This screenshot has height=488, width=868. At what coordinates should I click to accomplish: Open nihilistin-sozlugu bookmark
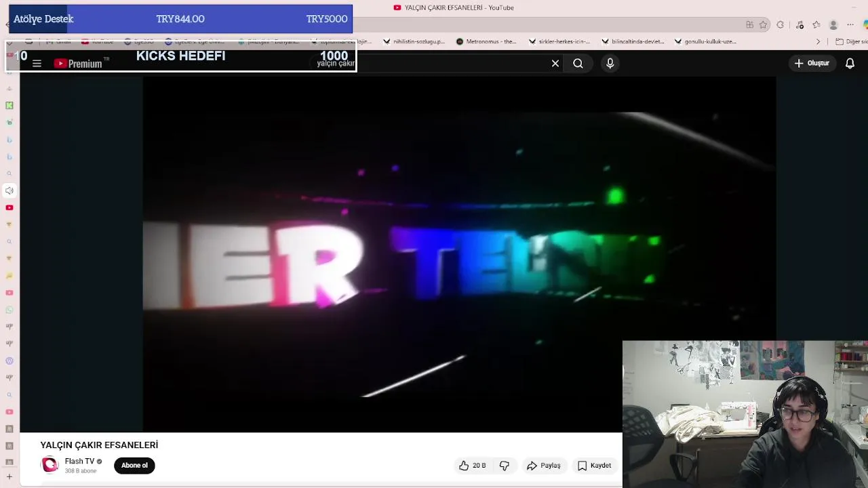click(x=414, y=41)
